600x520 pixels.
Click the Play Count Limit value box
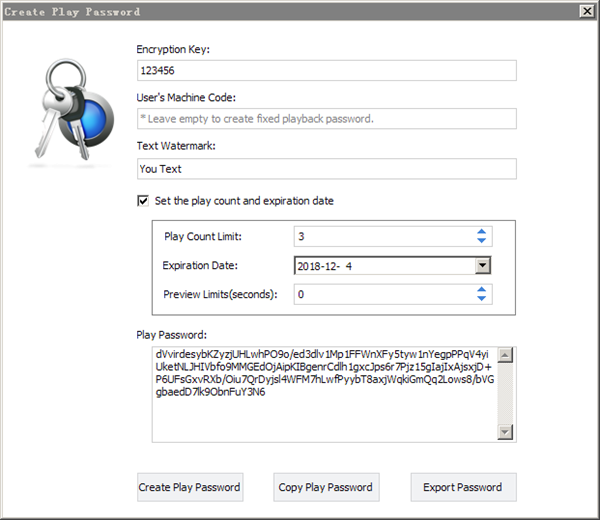tap(380, 237)
